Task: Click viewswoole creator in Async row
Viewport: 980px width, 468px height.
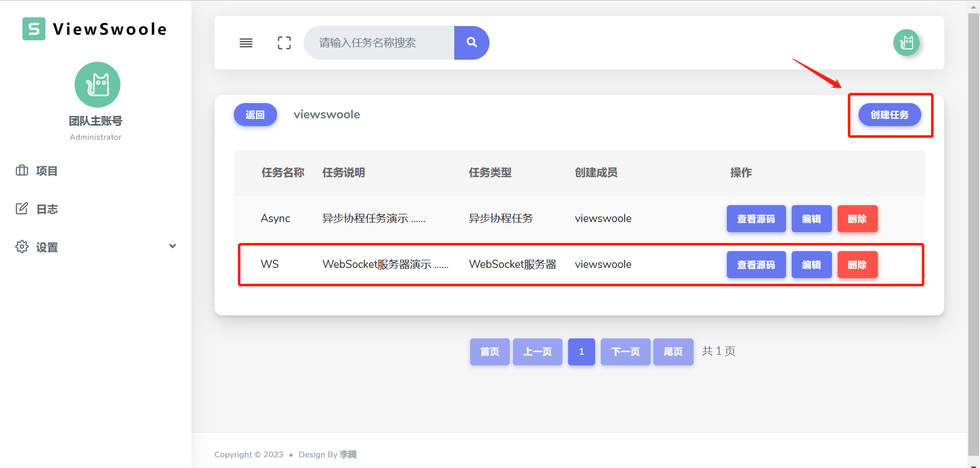Action: (x=603, y=218)
